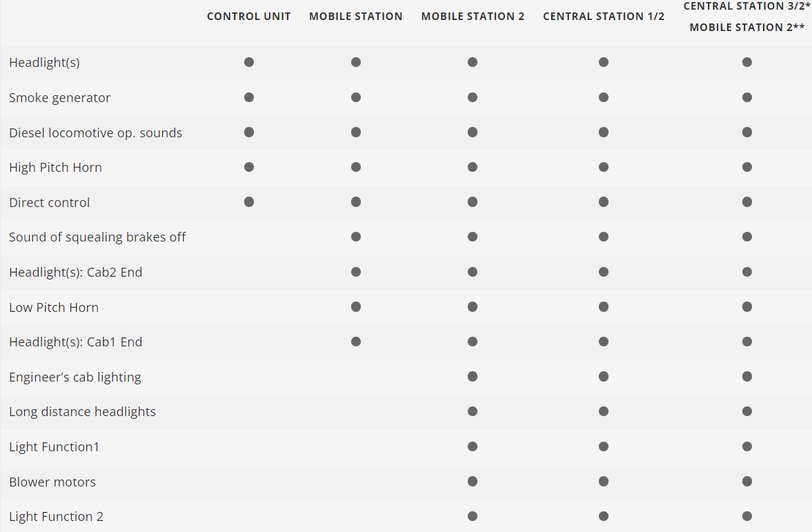Click Mobile Station dot for Low Pitch Horn

356,307
